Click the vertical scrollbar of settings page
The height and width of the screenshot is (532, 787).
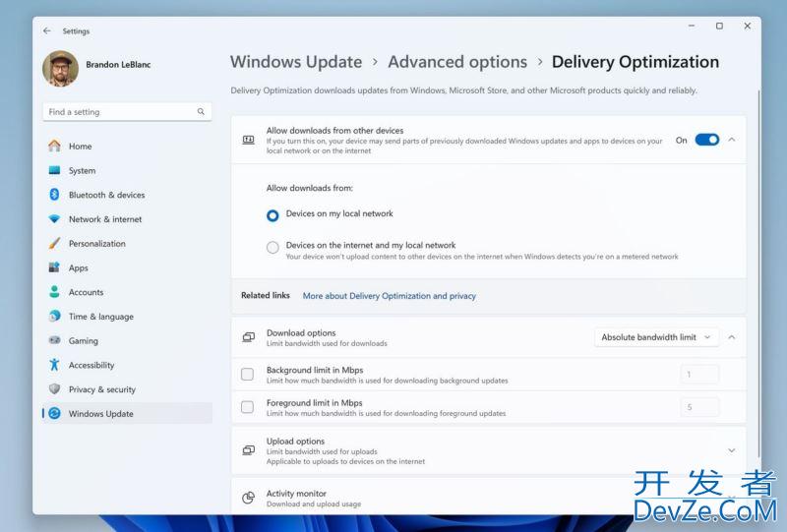pyautogui.click(x=758, y=273)
